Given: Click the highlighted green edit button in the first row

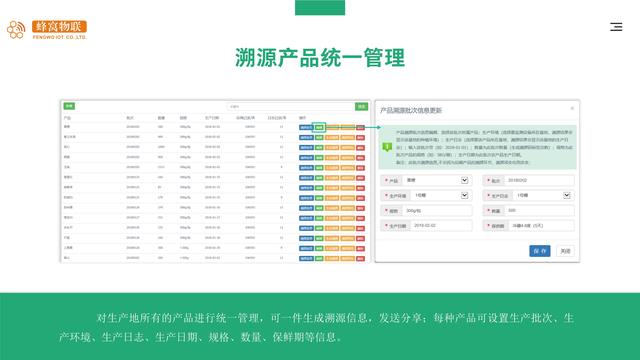Looking at the screenshot, I should coord(319,127).
